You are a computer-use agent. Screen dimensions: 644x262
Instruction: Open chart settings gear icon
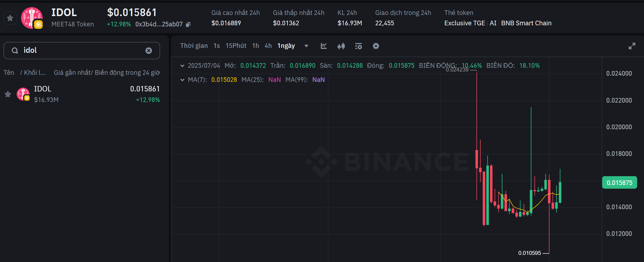click(376, 46)
